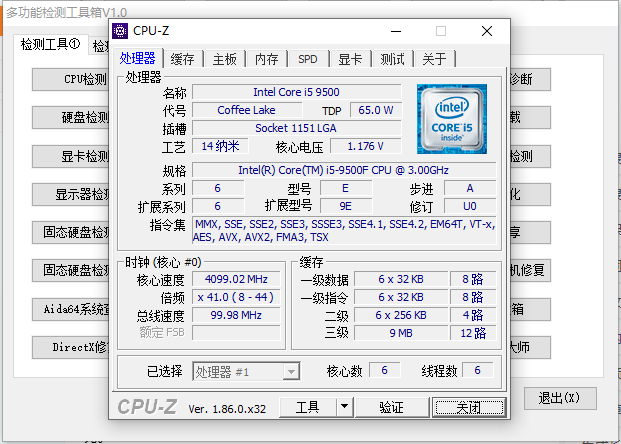Click the multiplier x 41.0 (8 - 44) value
621x444 pixels.
click(x=236, y=297)
